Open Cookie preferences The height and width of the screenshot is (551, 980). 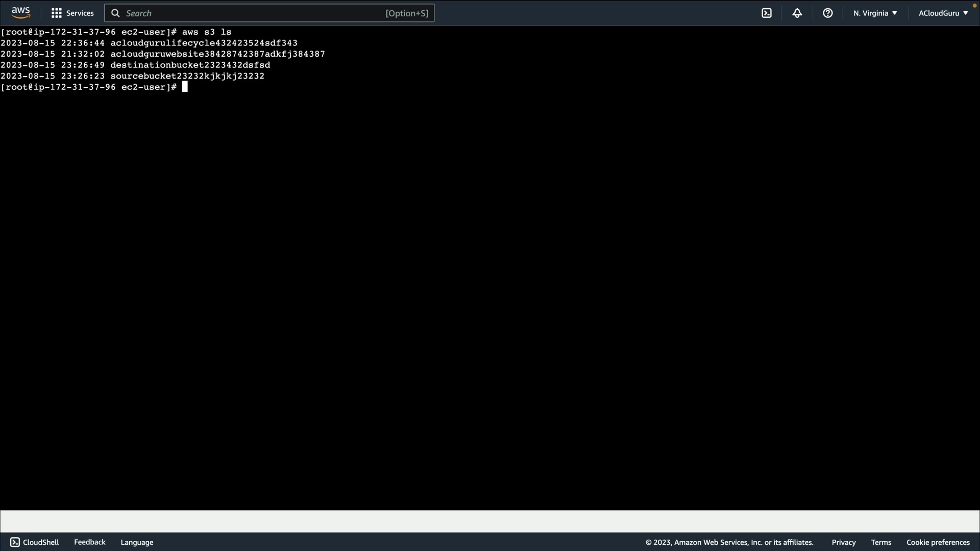[938, 542]
